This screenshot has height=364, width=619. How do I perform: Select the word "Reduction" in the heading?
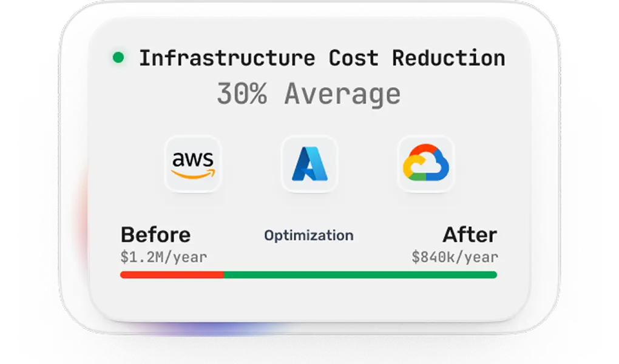tap(448, 58)
